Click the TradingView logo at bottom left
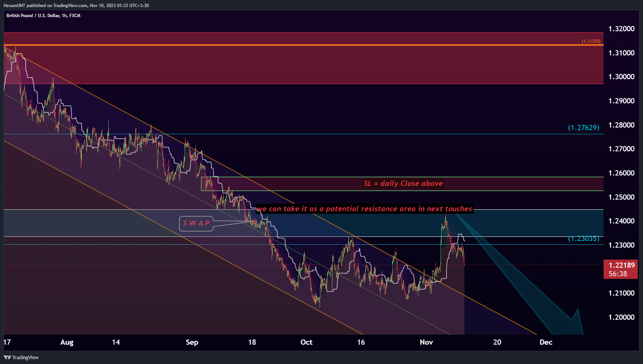643x364 pixels. click(x=21, y=357)
